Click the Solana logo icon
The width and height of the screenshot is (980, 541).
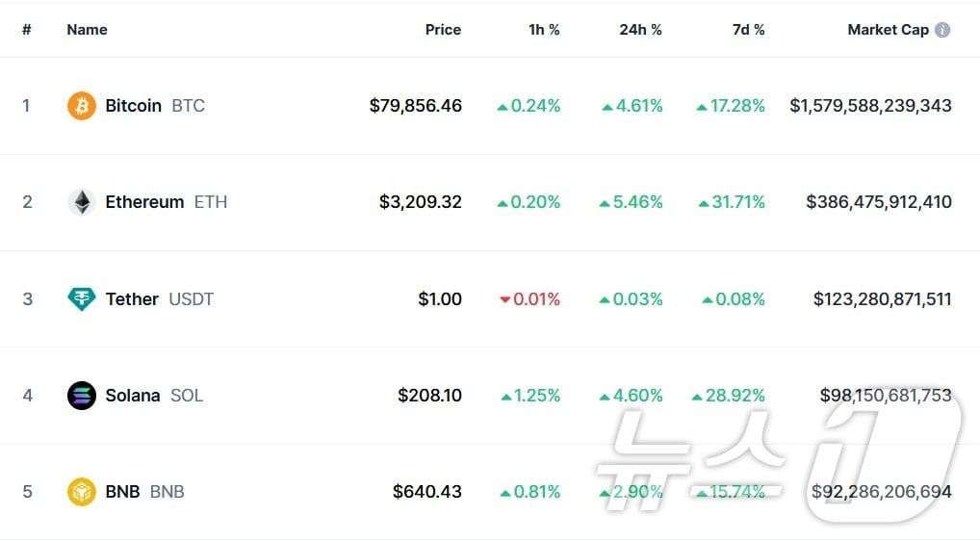[x=82, y=396]
